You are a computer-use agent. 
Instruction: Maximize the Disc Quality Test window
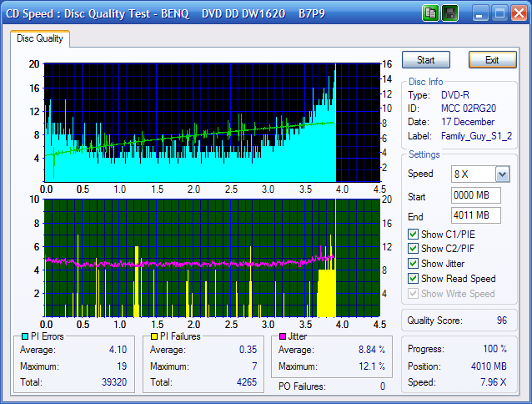500,13
